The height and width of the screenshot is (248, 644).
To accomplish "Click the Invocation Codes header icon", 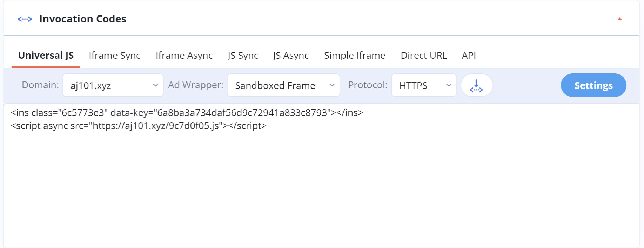I will [x=25, y=19].
